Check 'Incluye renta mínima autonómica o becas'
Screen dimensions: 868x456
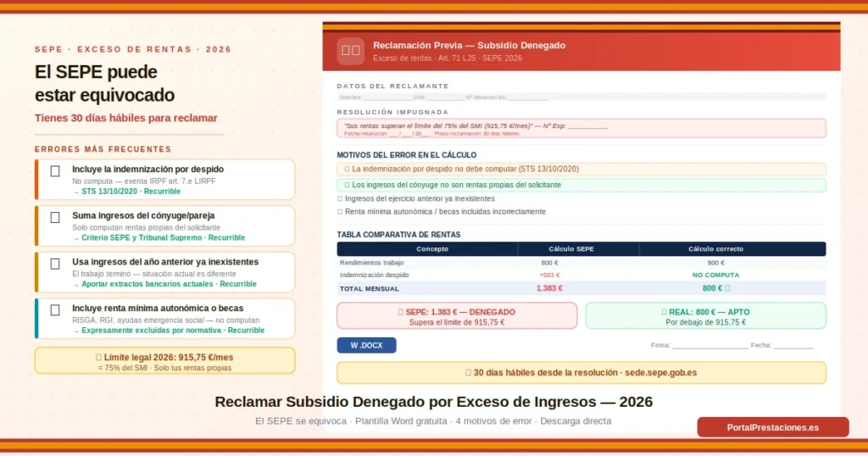(55, 310)
